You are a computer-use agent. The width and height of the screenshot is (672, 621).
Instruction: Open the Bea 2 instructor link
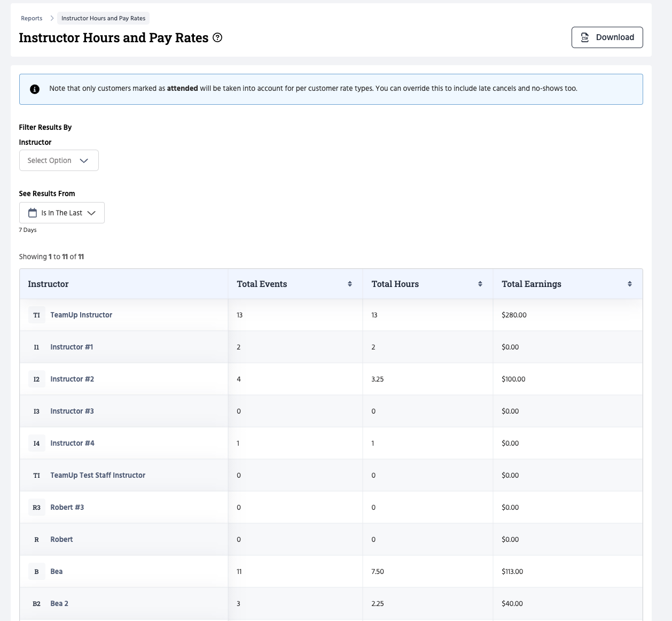click(x=59, y=603)
